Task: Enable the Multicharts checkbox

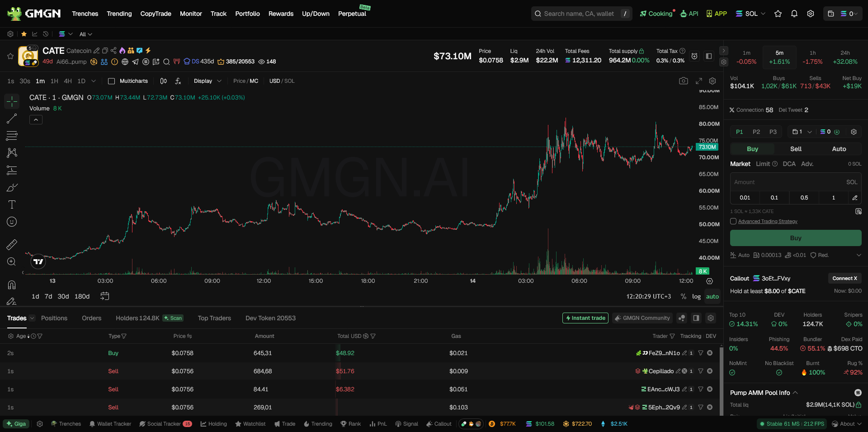Action: coord(111,81)
